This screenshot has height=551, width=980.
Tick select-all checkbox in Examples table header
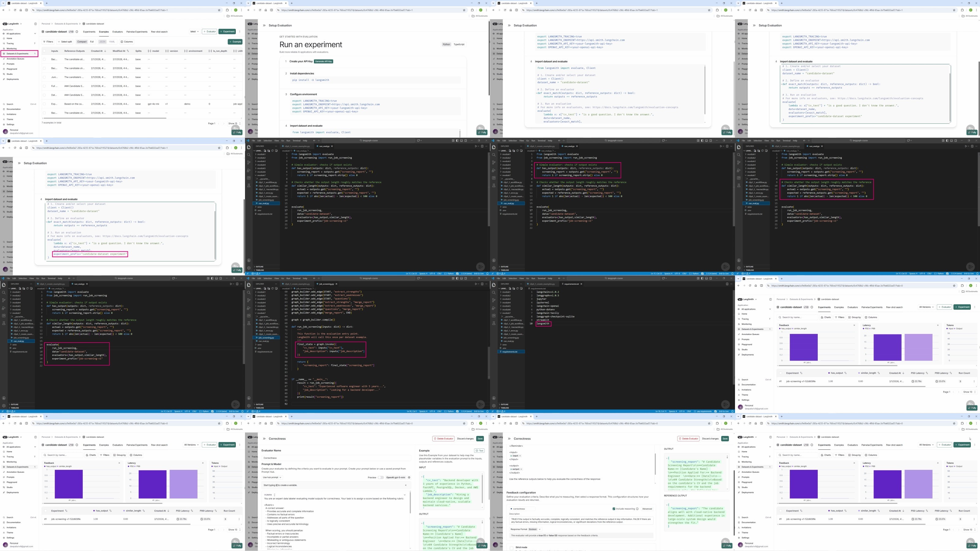[44, 51]
